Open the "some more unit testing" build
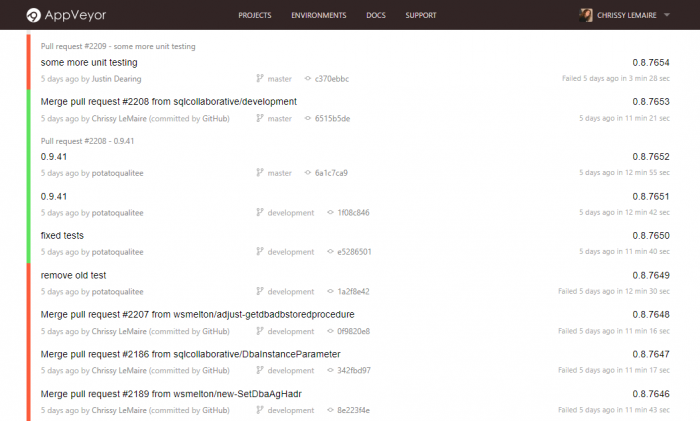 coord(89,62)
